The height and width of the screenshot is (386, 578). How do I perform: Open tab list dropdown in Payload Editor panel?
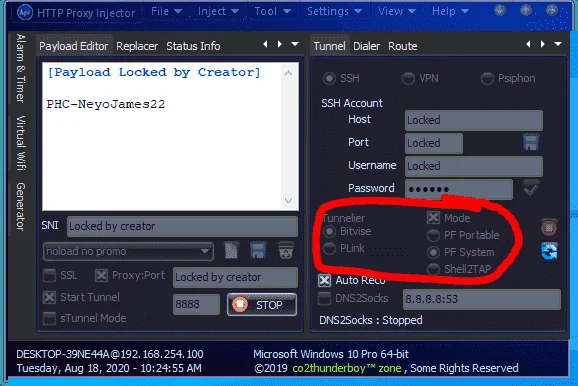pyautogui.click(x=295, y=44)
